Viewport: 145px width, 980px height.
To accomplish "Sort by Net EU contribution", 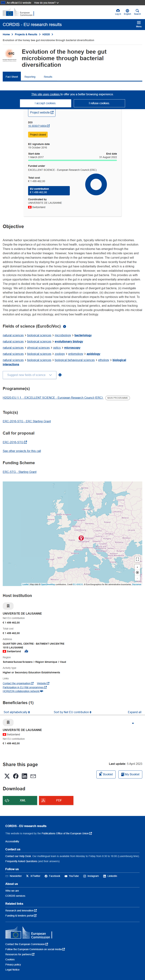I will click(x=72, y=712).
